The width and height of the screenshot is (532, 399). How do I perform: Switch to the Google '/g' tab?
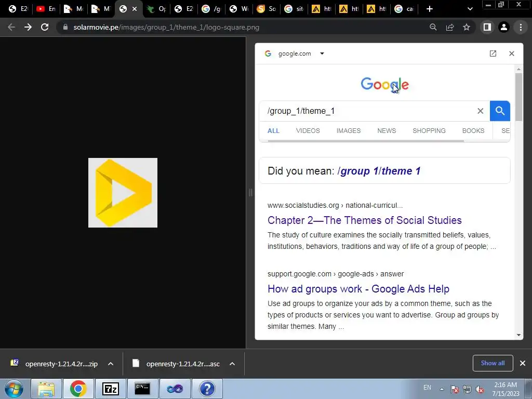pos(212,9)
